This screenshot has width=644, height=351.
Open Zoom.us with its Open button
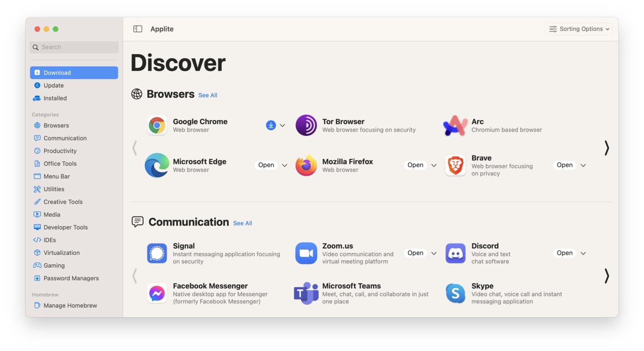[416, 253]
